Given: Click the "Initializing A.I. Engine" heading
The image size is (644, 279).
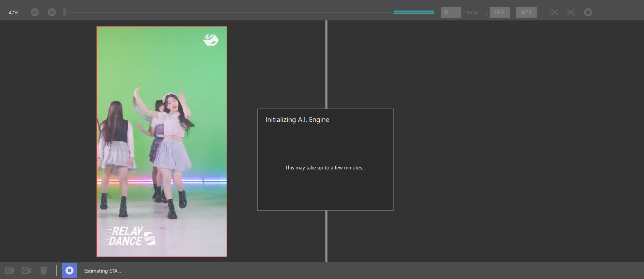Looking at the screenshot, I should coord(297,120).
